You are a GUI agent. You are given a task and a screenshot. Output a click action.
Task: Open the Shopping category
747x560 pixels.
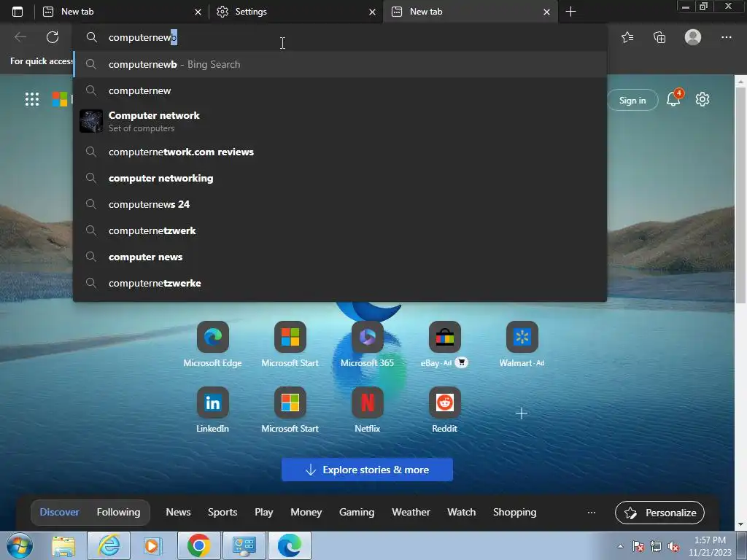click(514, 513)
